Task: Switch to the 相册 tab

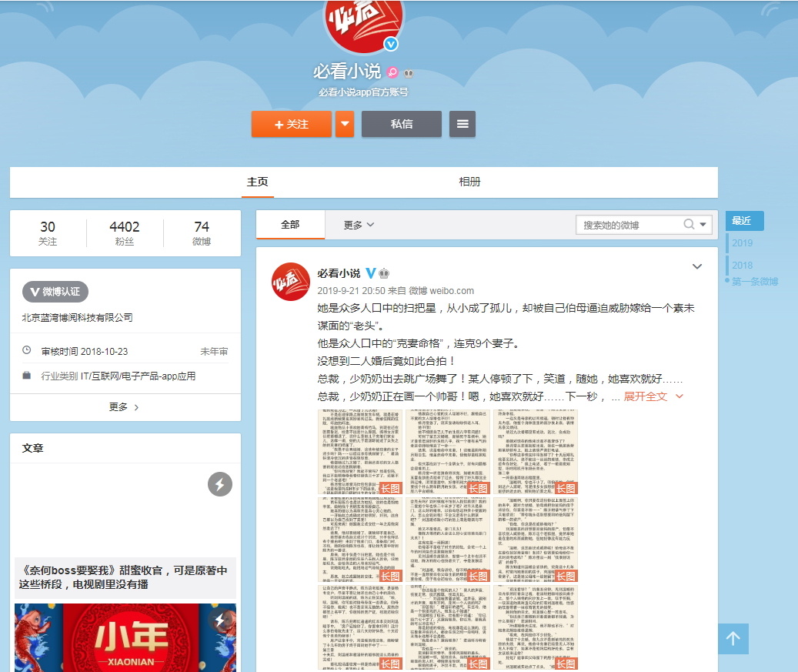Action: pyautogui.click(x=469, y=182)
